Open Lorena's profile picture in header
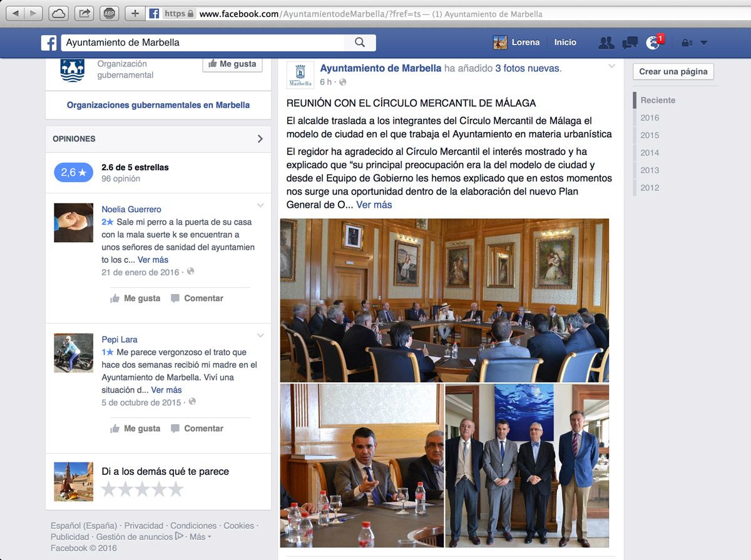 (500, 43)
